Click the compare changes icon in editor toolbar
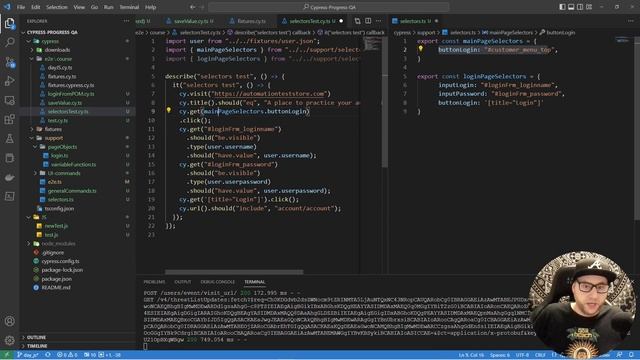This screenshot has width=640, height=360. [x=358, y=21]
